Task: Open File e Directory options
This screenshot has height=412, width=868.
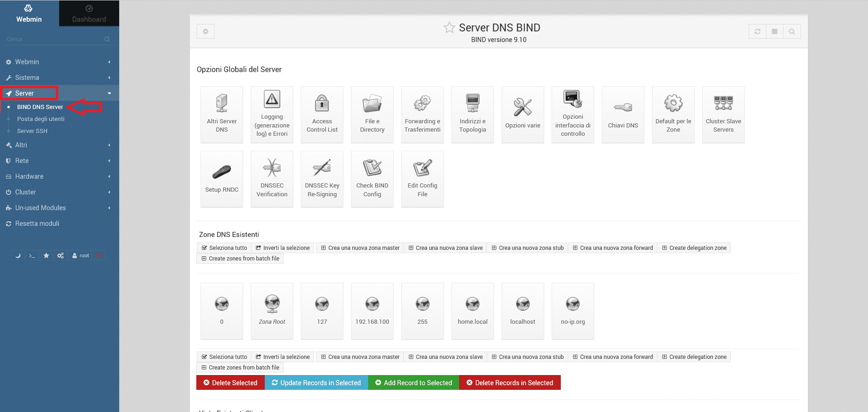Action: click(372, 115)
